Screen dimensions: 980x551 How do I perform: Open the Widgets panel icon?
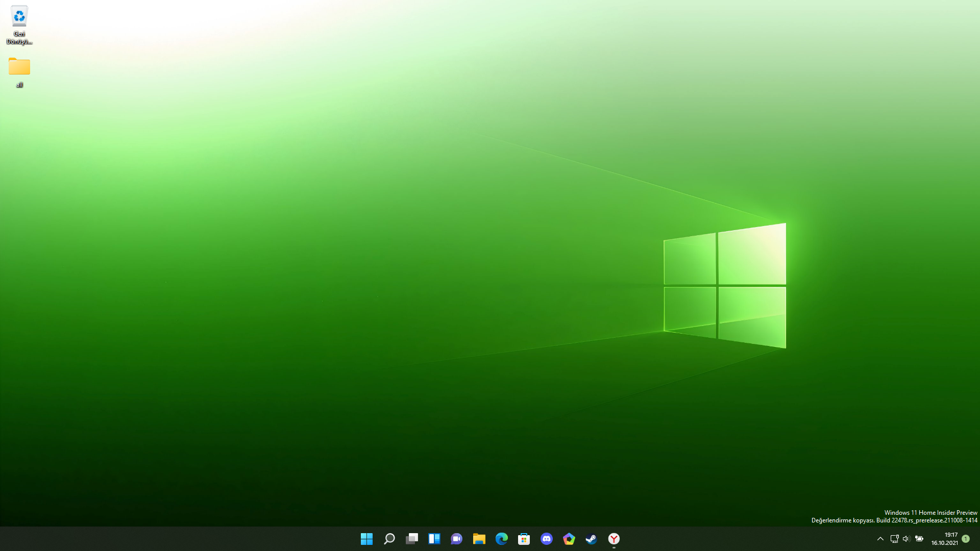pyautogui.click(x=434, y=539)
